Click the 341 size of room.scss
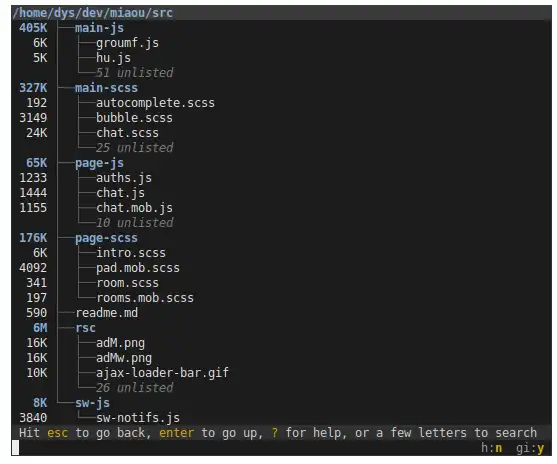The width and height of the screenshot is (557, 464). (x=37, y=283)
